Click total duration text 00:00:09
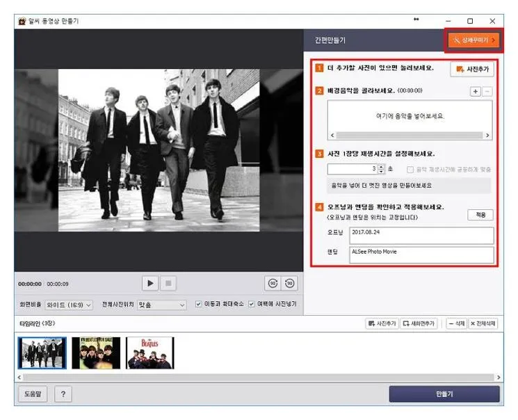 58,284
